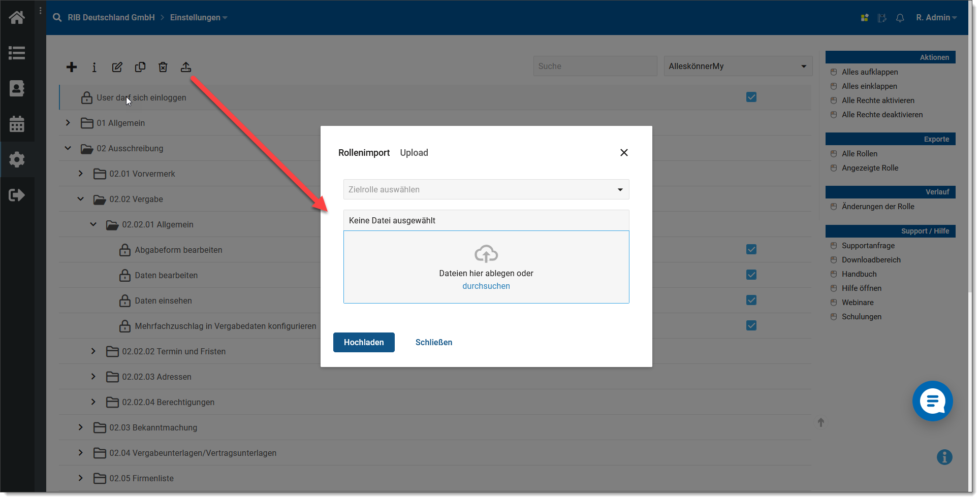The image size is (980, 500).
Task: Open the colored apps icon in header
Action: pos(865,18)
